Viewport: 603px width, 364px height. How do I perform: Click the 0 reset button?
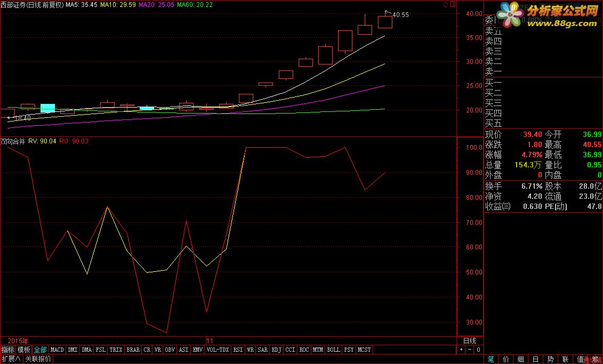tap(478, 350)
